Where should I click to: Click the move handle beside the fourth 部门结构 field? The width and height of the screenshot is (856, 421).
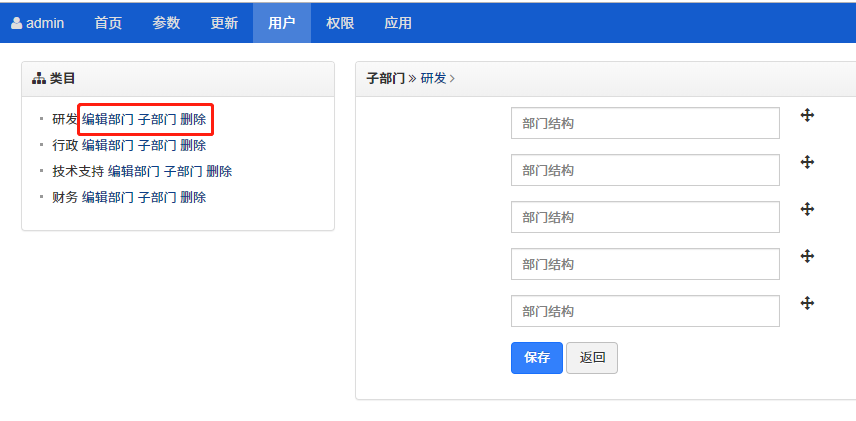pos(807,257)
